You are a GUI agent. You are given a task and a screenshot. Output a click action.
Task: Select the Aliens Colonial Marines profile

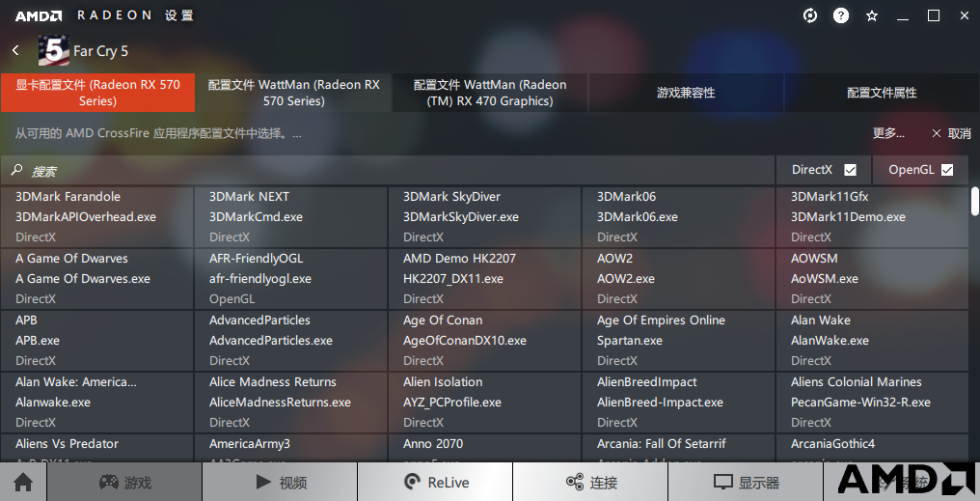pyautogui.click(x=872, y=403)
